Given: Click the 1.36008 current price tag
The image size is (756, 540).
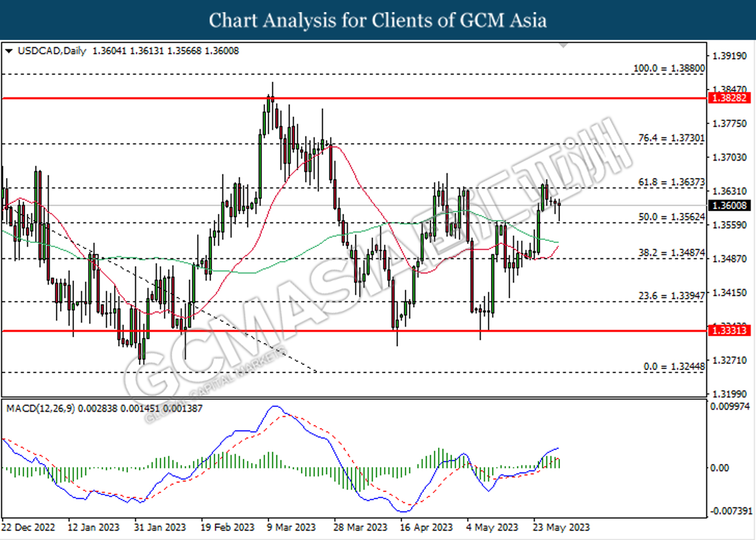Looking at the screenshot, I should (729, 205).
